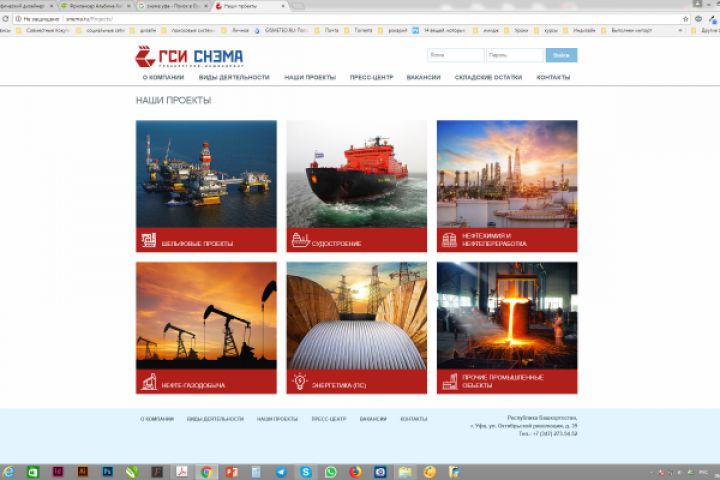
Task: Open Наши проекты in the header menu
Action: coord(310,77)
